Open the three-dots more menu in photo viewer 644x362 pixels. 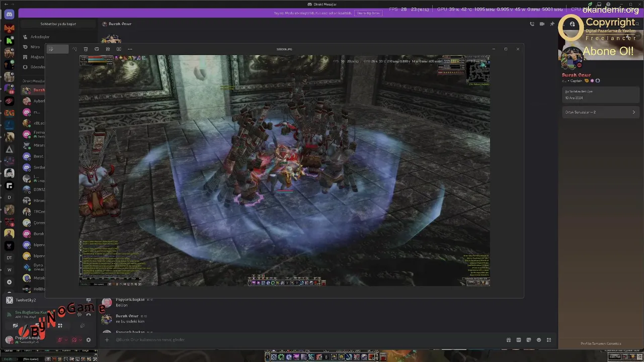coord(130,49)
